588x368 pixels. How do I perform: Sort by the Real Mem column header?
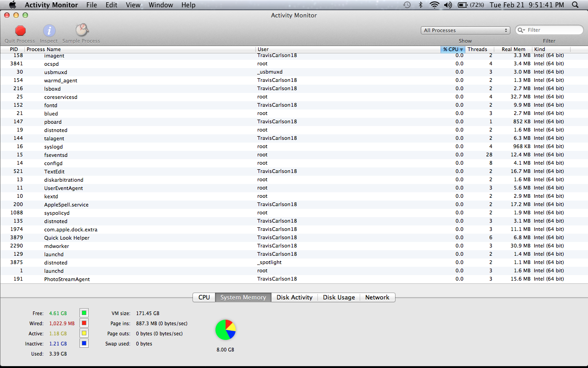pyautogui.click(x=513, y=49)
